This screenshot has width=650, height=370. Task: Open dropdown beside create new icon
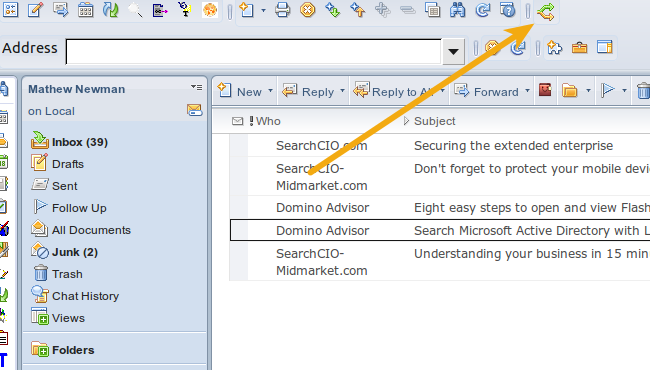tap(263, 10)
